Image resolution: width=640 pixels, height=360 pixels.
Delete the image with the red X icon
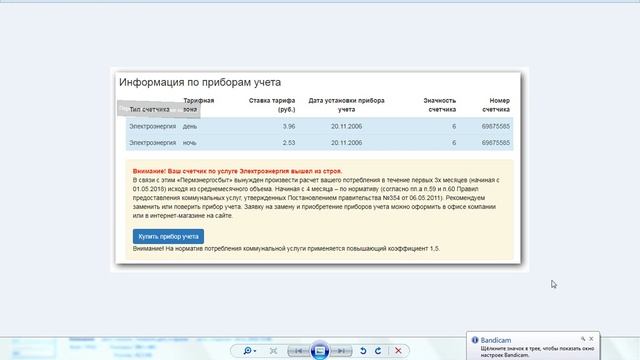click(x=398, y=351)
